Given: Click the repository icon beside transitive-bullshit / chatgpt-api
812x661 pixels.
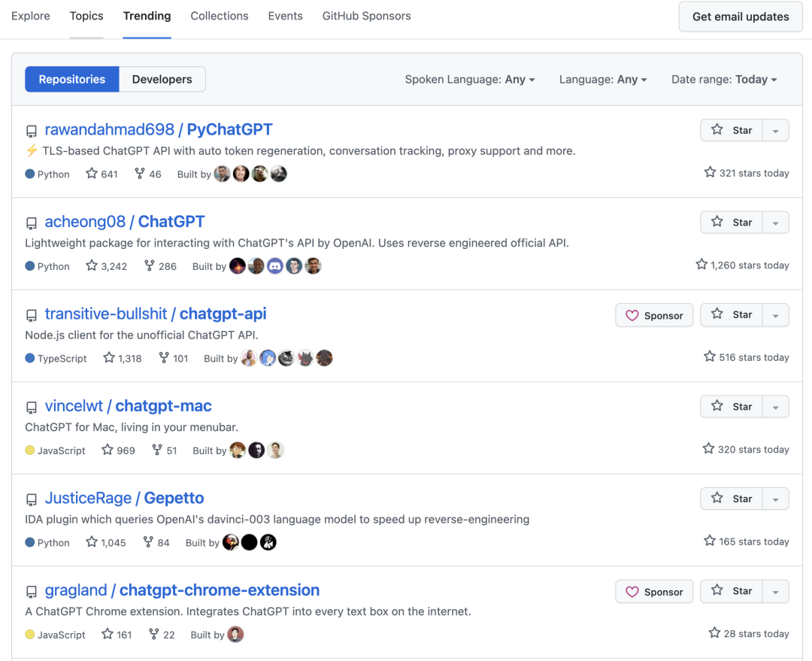Looking at the screenshot, I should coord(32,316).
